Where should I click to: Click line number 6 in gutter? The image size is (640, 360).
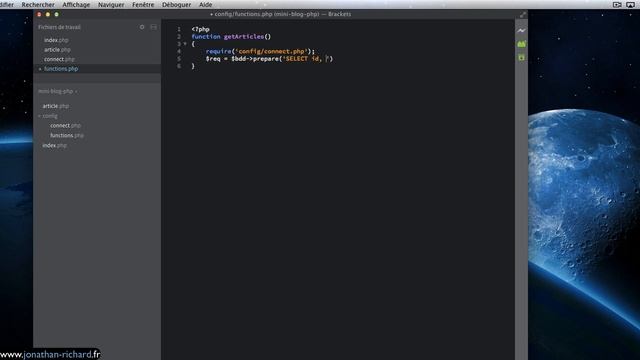point(179,66)
